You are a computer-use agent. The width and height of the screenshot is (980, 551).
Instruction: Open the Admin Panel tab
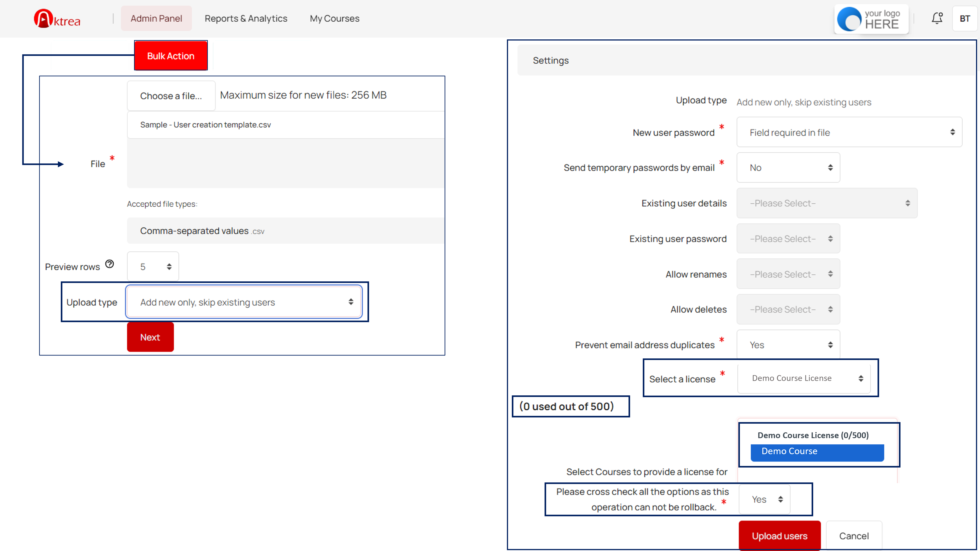pyautogui.click(x=156, y=18)
